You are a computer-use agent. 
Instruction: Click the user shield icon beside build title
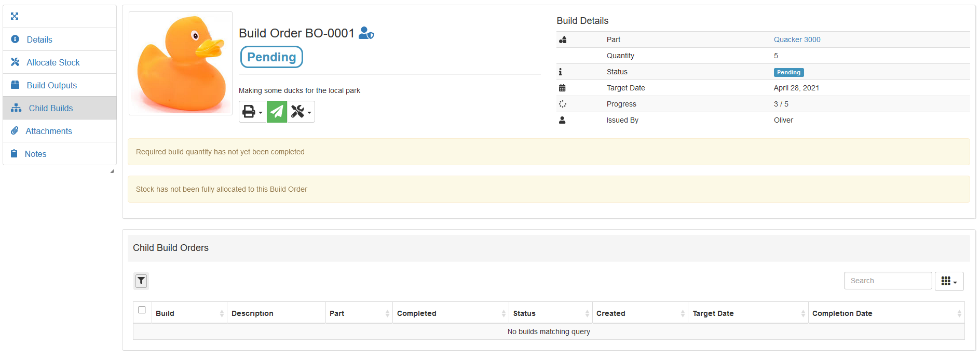coord(366,33)
